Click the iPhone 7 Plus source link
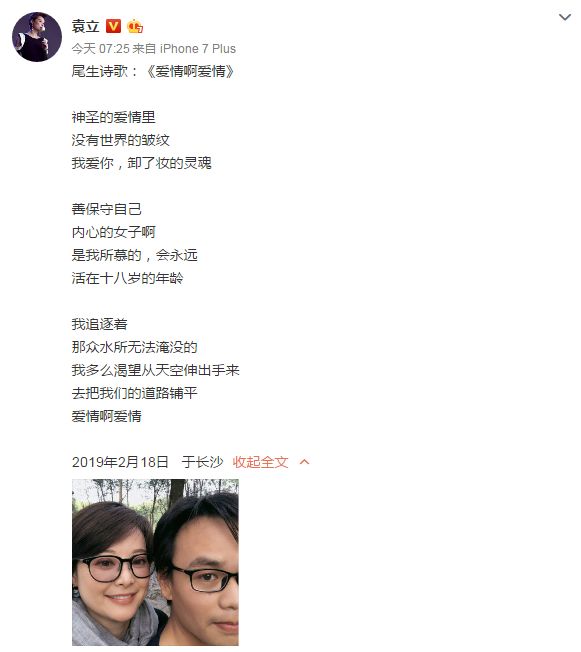 tap(198, 49)
